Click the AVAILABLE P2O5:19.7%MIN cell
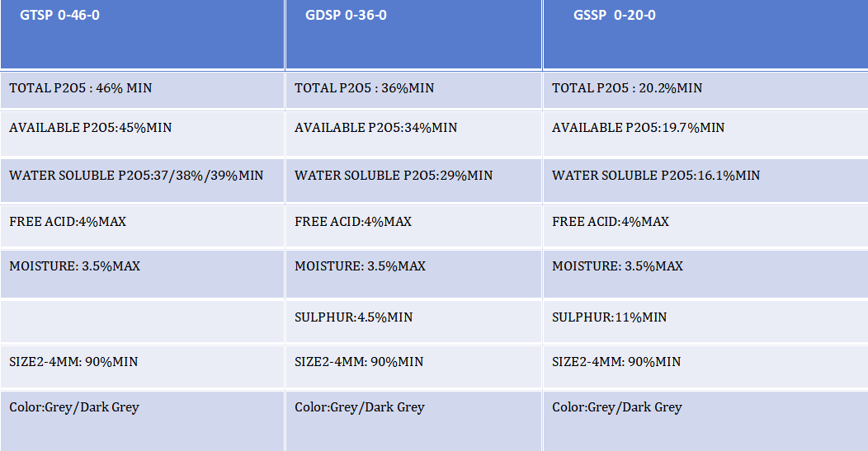This screenshot has width=868, height=451. pos(705,134)
